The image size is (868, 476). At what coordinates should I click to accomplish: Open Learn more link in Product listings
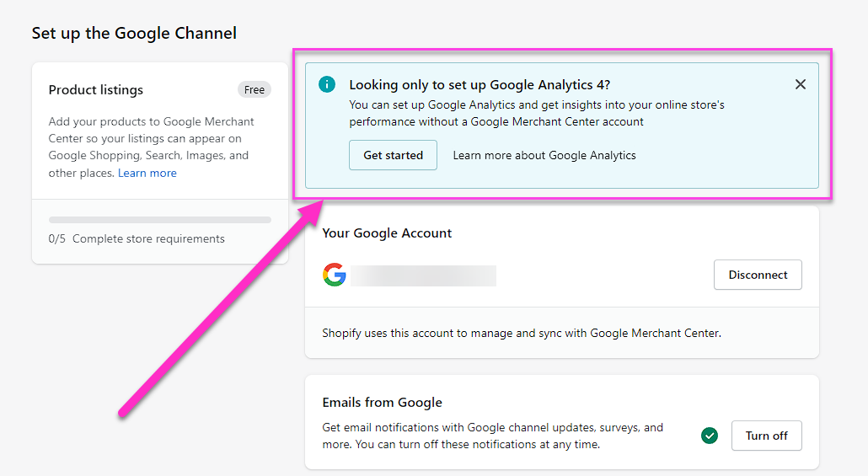pyautogui.click(x=147, y=173)
